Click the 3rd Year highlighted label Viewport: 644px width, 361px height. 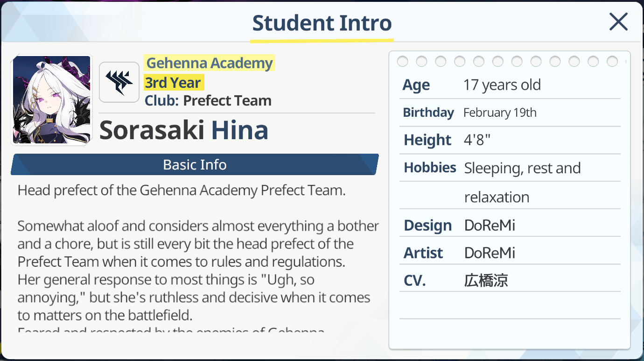pyautogui.click(x=173, y=83)
